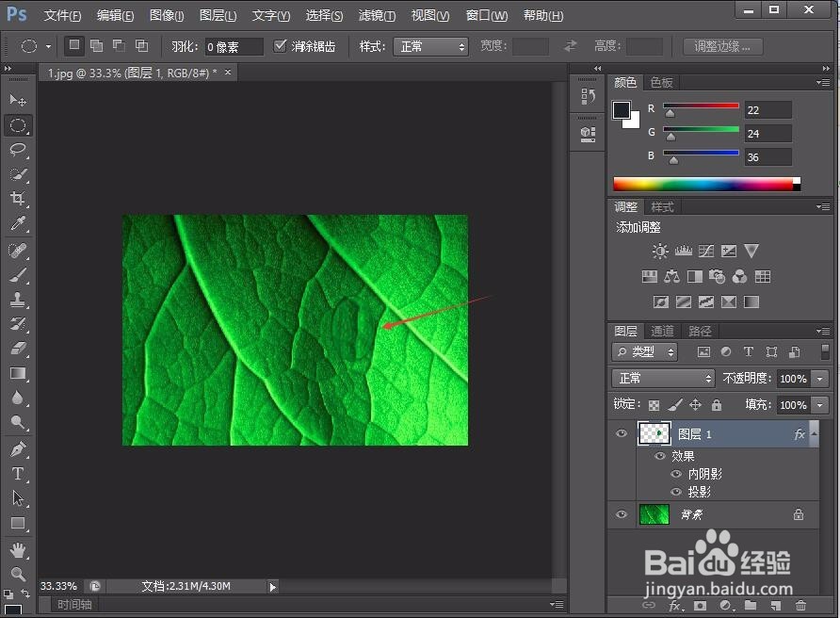Select the Lasso tool
The image size is (840, 618).
[x=18, y=150]
